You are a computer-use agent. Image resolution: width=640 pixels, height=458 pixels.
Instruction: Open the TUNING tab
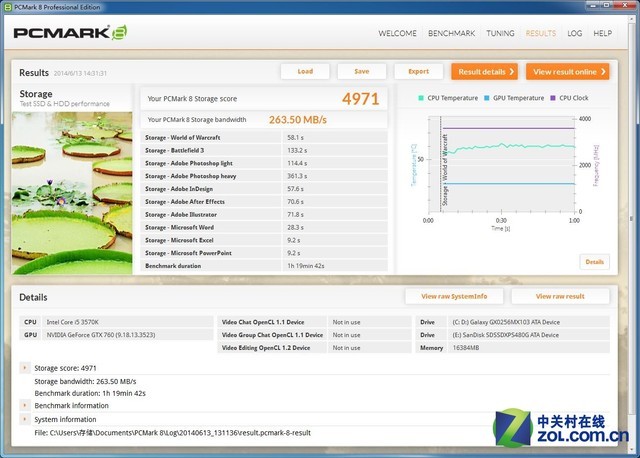(500, 33)
